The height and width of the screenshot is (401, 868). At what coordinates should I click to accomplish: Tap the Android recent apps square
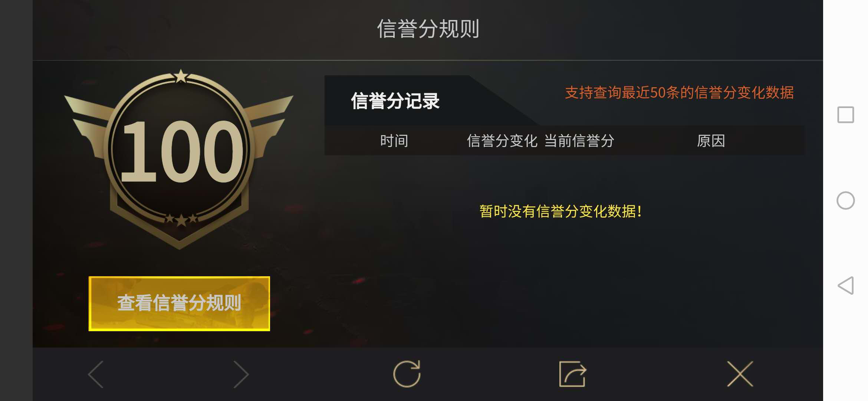coord(846,114)
